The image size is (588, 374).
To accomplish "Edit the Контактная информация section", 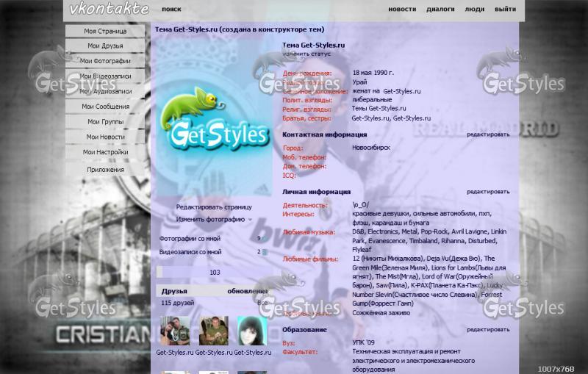I will point(488,134).
